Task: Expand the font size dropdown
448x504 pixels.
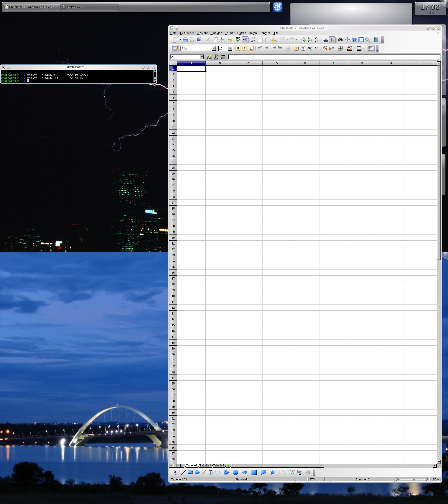Action: click(x=230, y=48)
